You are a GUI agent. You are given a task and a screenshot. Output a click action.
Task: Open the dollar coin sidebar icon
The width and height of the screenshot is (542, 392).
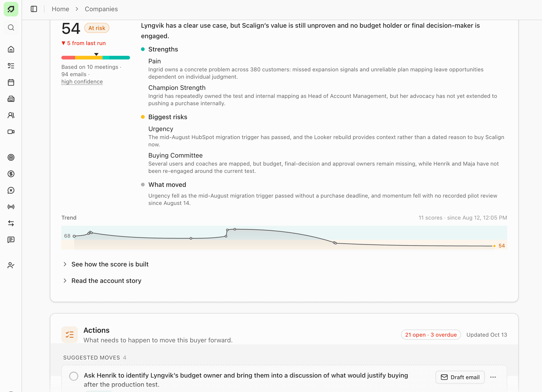11,174
